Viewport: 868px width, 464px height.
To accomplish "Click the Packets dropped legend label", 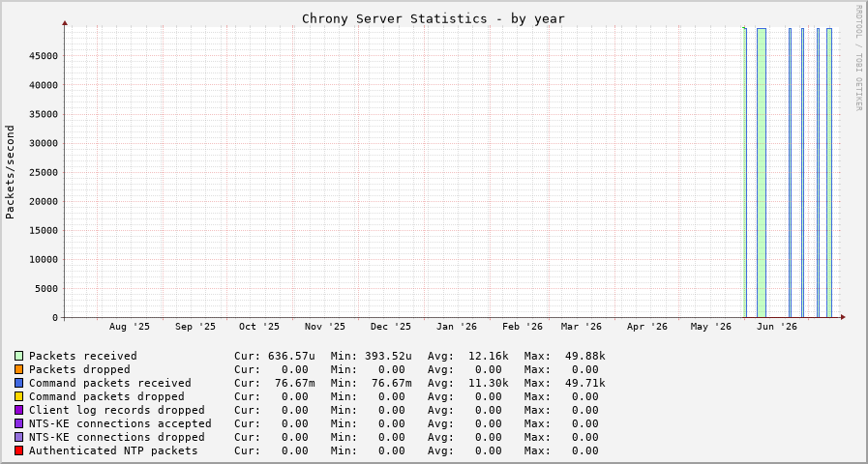I will pos(79,369).
